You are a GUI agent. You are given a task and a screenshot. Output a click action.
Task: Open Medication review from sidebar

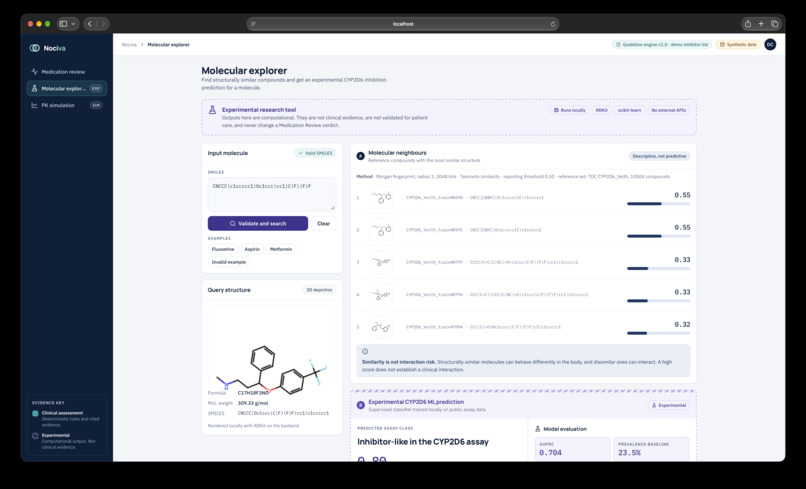(67, 71)
